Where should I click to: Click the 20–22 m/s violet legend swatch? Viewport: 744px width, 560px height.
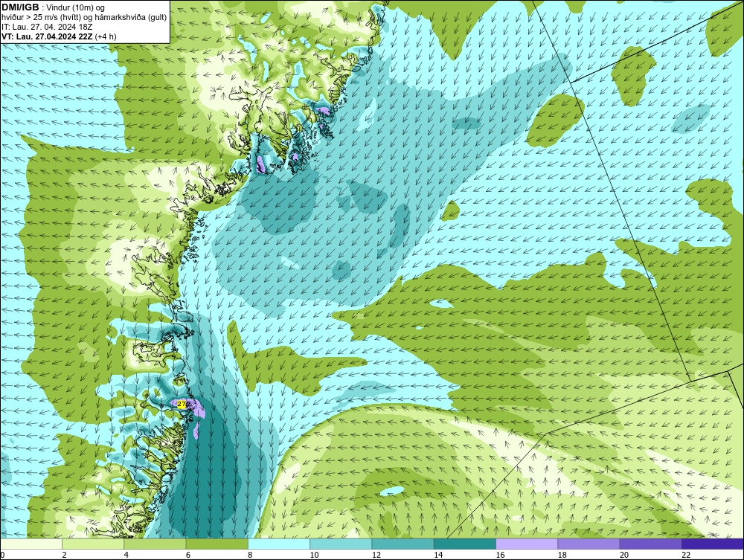pos(650,544)
